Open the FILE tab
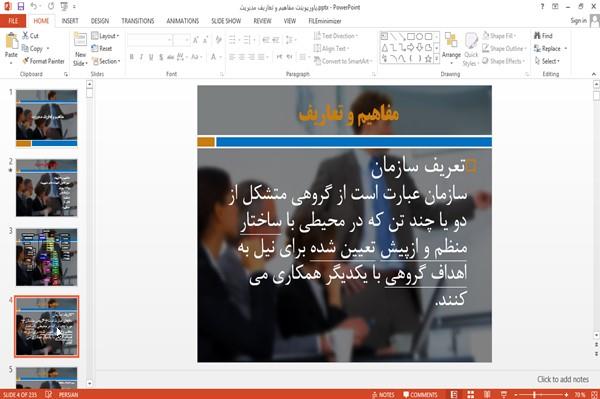The image size is (600, 399). 13,21
